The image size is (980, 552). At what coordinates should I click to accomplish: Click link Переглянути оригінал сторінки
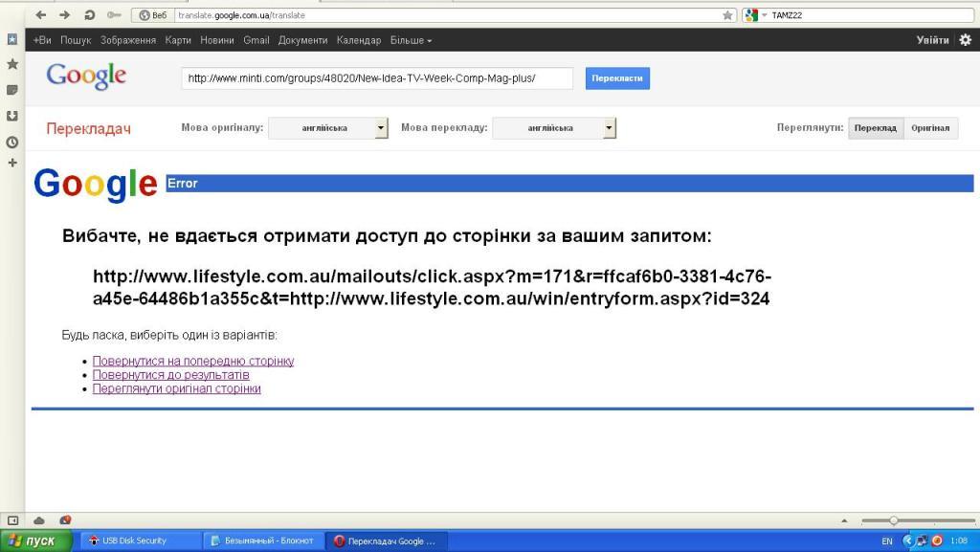(x=177, y=388)
